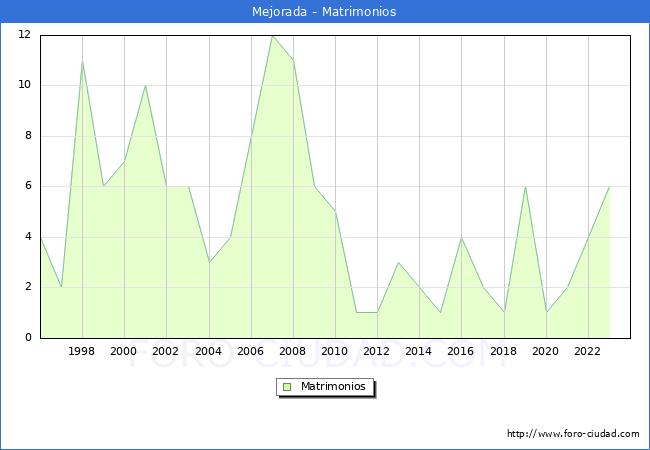Click the 2022 x-axis year label
Viewport: 650px width, 450px height.
(x=588, y=351)
